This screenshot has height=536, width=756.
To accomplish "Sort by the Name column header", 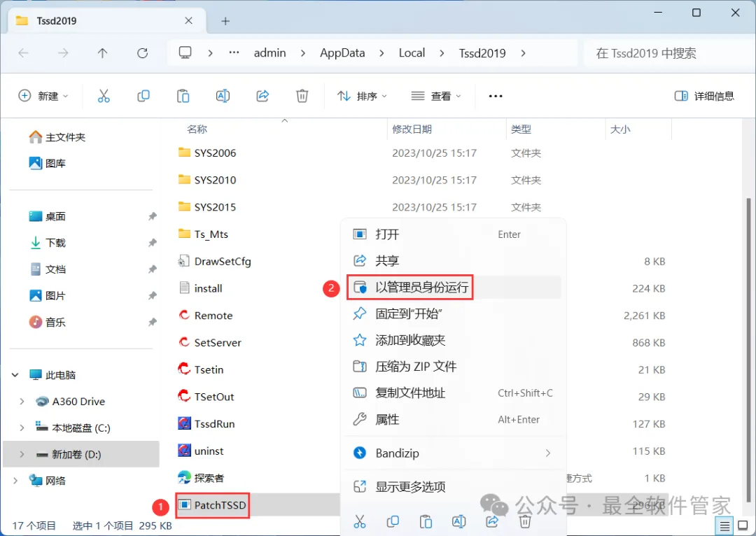I will point(197,129).
